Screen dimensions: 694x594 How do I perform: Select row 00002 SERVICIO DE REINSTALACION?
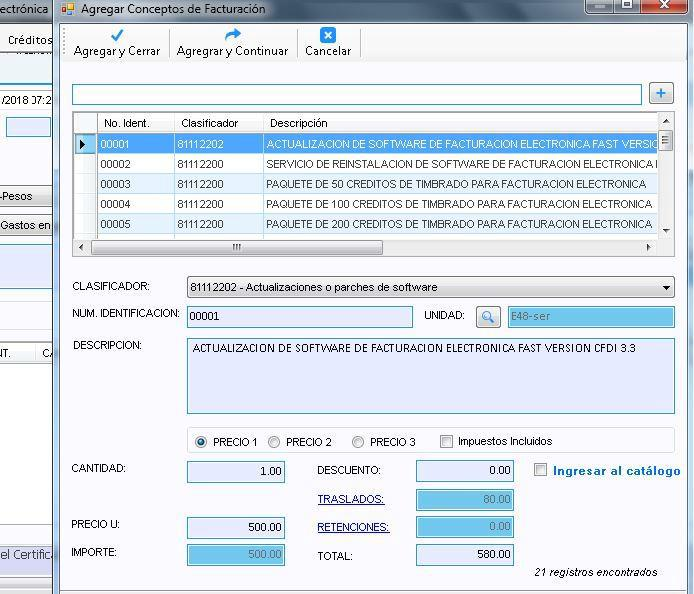point(366,164)
